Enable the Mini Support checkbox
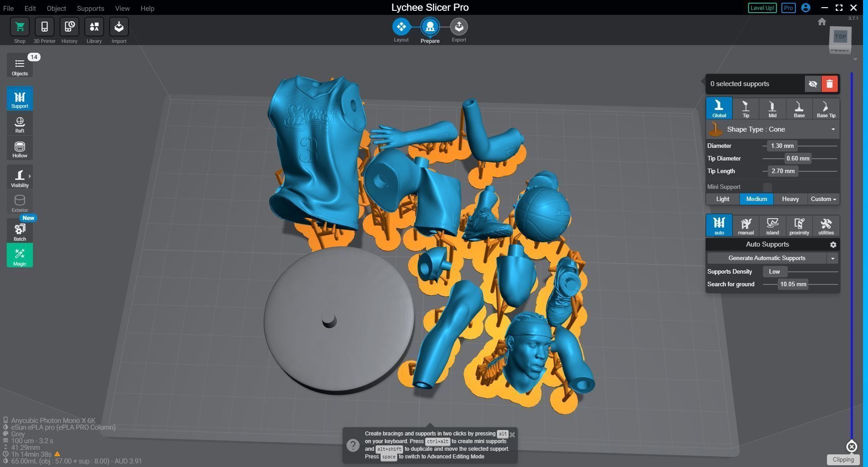 coord(767,187)
